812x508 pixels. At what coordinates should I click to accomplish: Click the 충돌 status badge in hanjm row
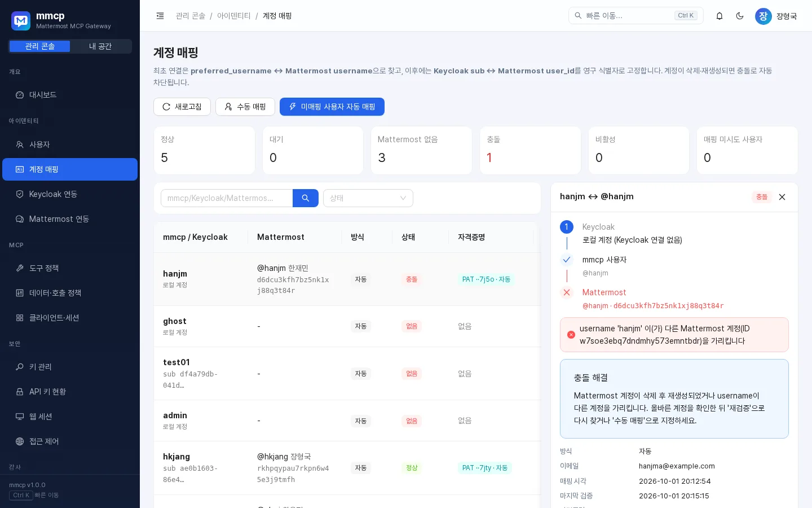point(412,279)
